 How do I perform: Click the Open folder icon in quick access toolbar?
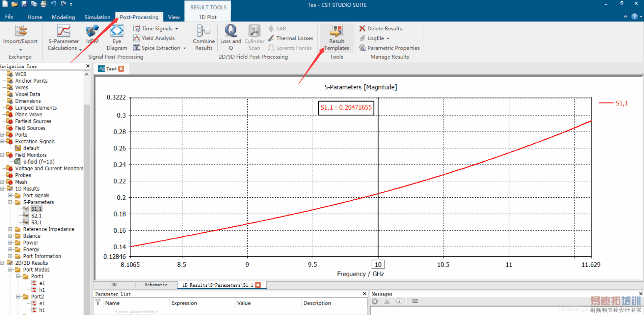tap(15, 4)
